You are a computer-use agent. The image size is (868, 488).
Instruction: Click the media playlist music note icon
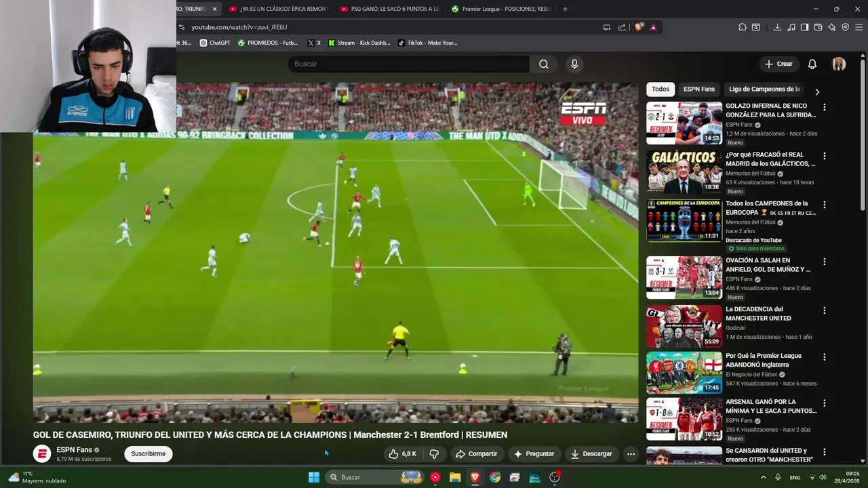point(791,27)
